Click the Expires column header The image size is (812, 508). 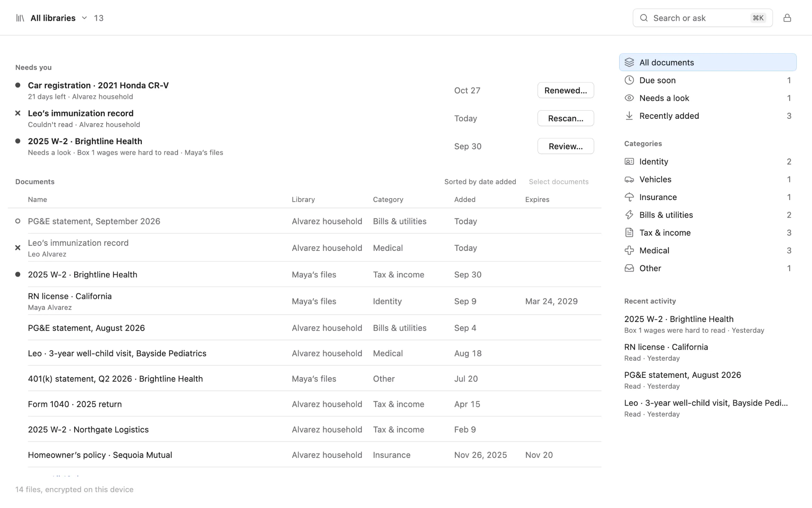tap(537, 199)
